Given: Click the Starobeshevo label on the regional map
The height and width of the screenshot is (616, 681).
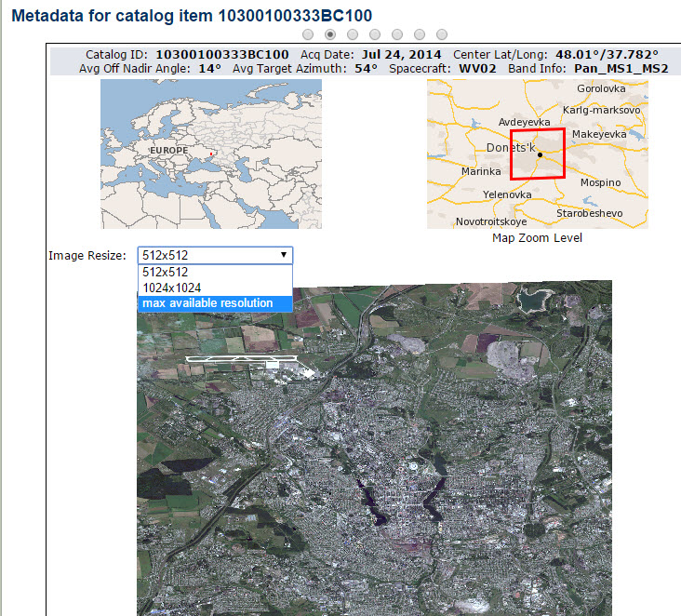Looking at the screenshot, I should point(589,213).
